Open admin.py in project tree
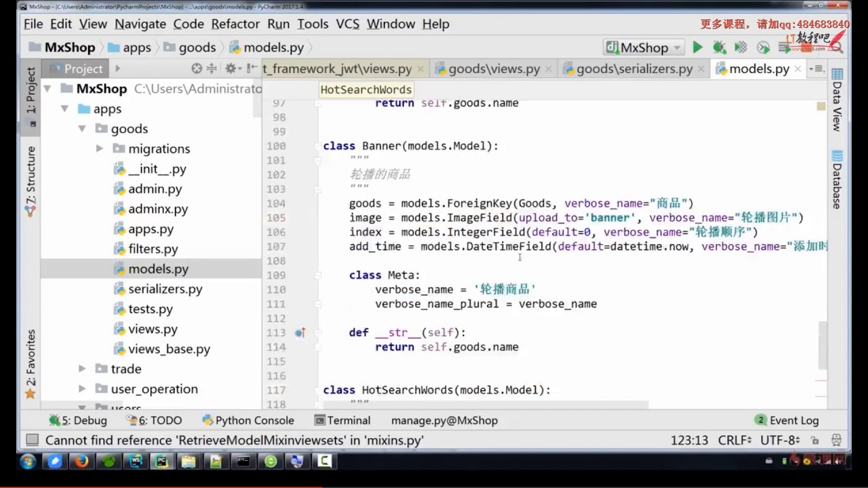The width and height of the screenshot is (868, 488). [155, 189]
